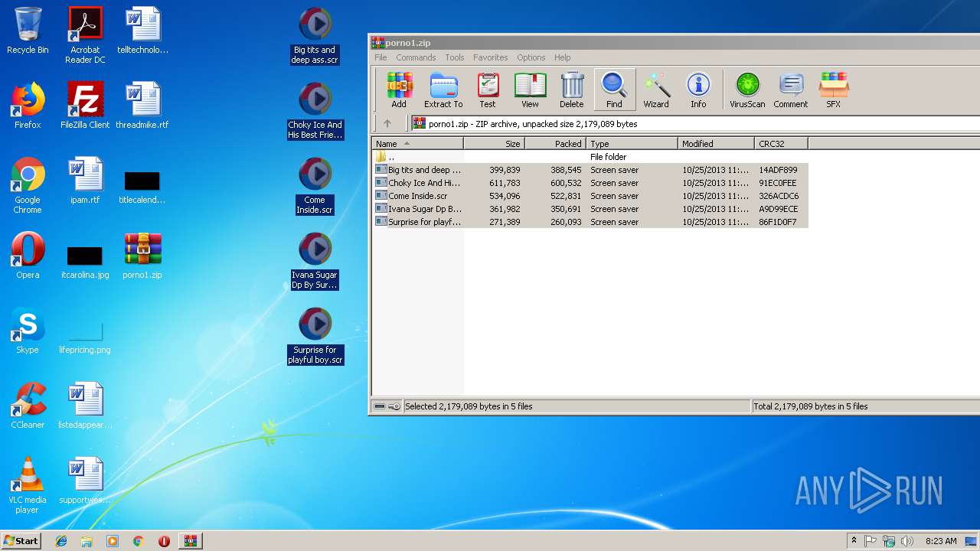The width and height of the screenshot is (980, 551).
Task: Select the lifepricing.png desktop file
Action: [85, 337]
